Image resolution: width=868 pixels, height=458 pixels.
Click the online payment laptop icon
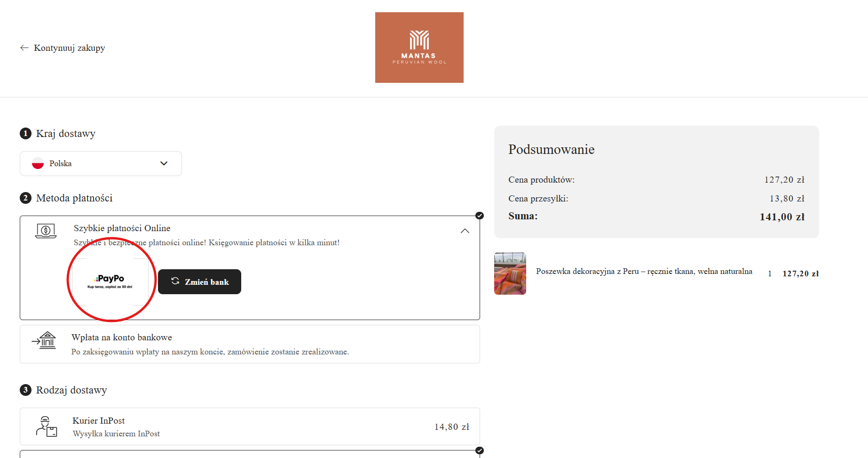click(x=46, y=231)
